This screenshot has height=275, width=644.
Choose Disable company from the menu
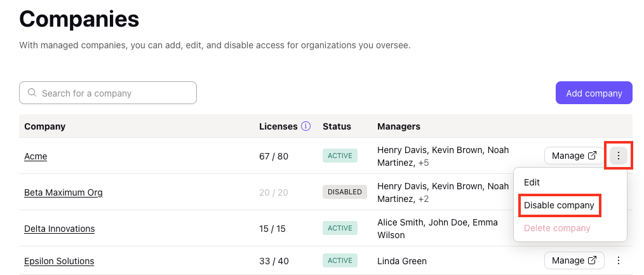pyautogui.click(x=559, y=205)
